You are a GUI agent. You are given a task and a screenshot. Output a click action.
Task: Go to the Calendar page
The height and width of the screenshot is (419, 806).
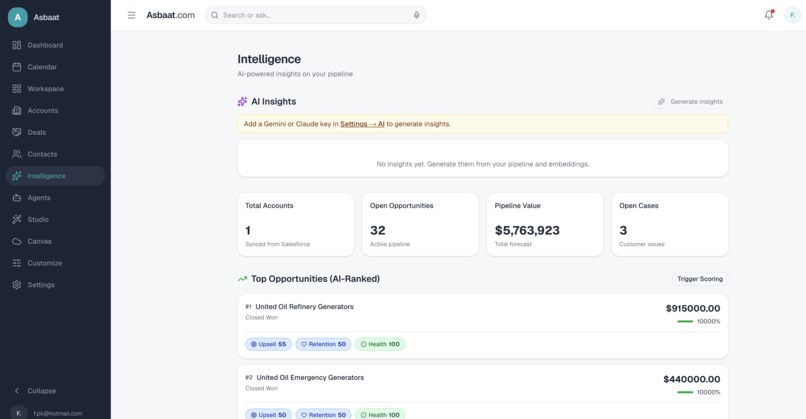(x=56, y=67)
